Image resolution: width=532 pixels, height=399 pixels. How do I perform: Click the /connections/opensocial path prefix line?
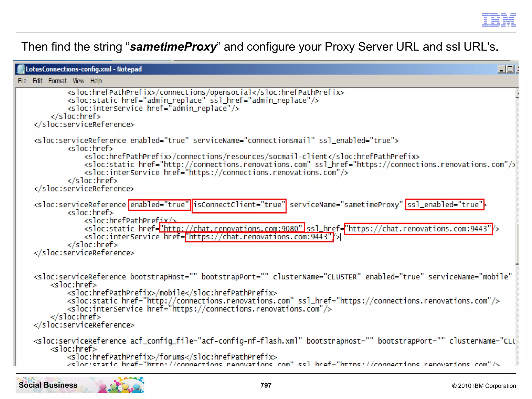coord(206,92)
